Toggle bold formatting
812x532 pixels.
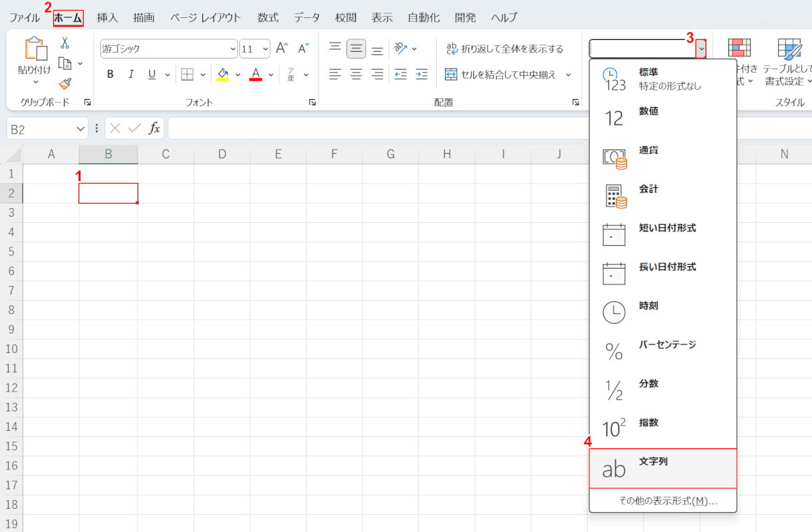[110, 74]
